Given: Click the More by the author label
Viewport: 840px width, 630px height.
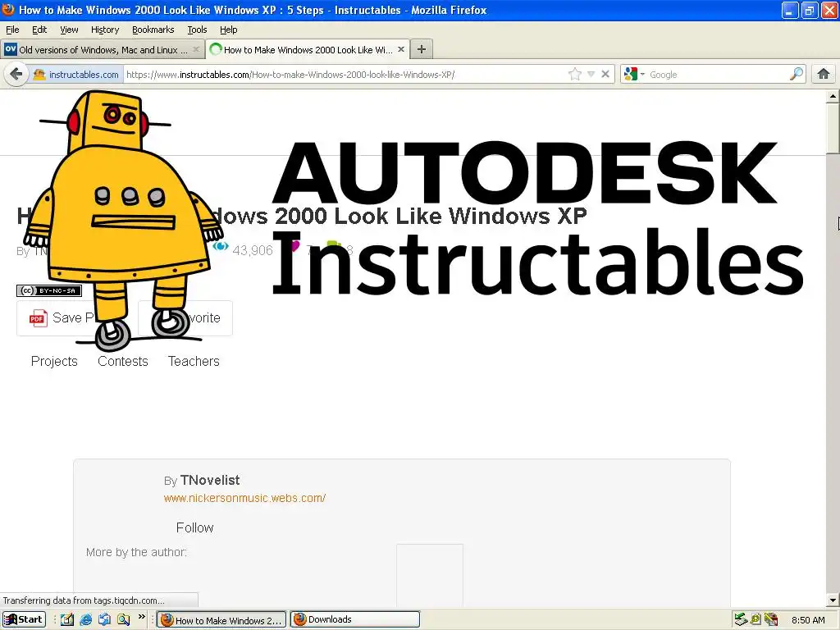Looking at the screenshot, I should (137, 552).
